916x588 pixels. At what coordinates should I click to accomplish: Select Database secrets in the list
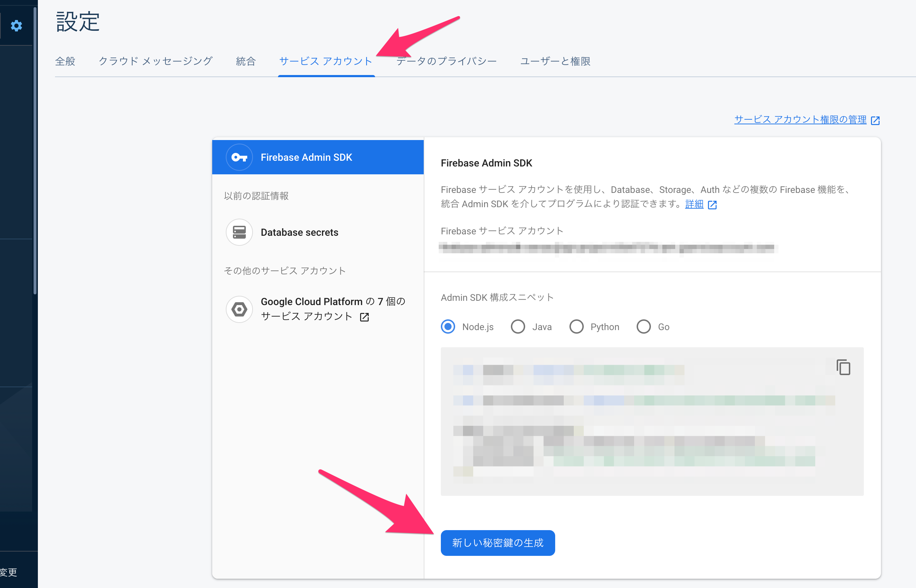[x=299, y=232]
